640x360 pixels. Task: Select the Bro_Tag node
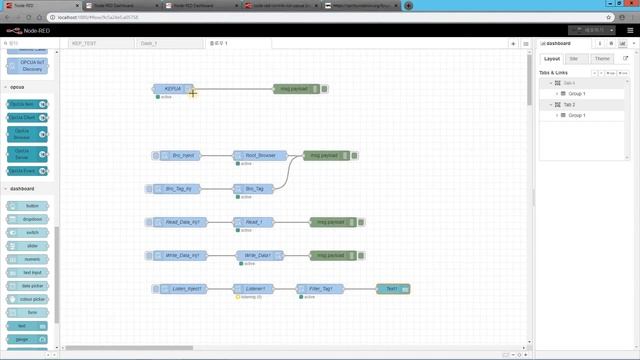tap(253, 189)
